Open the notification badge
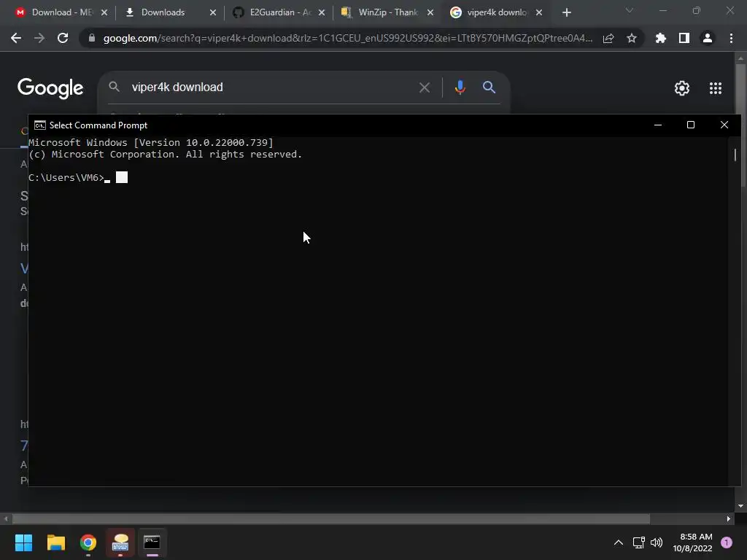The image size is (747, 560). coord(727,542)
